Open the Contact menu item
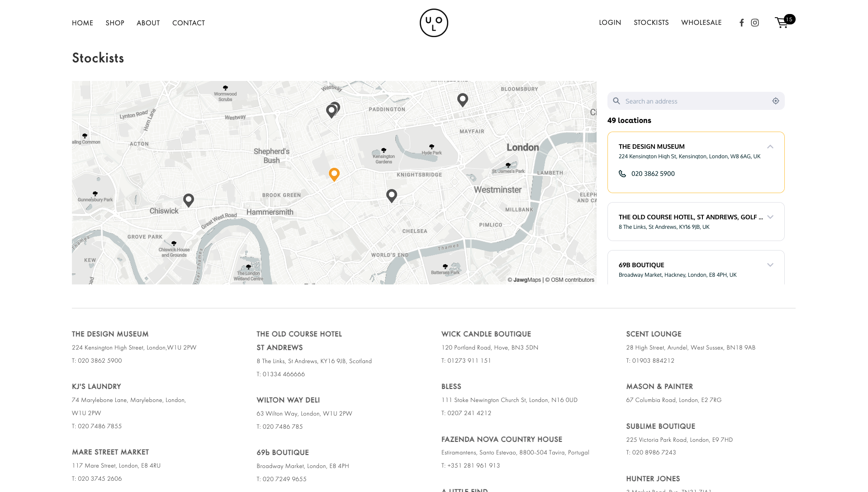The height and width of the screenshot is (492, 868). [189, 23]
